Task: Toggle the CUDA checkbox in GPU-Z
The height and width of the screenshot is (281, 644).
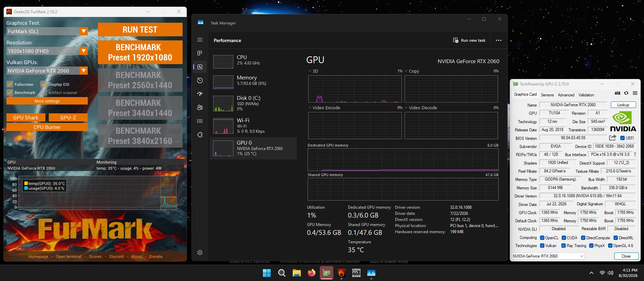Action: [x=564, y=238]
